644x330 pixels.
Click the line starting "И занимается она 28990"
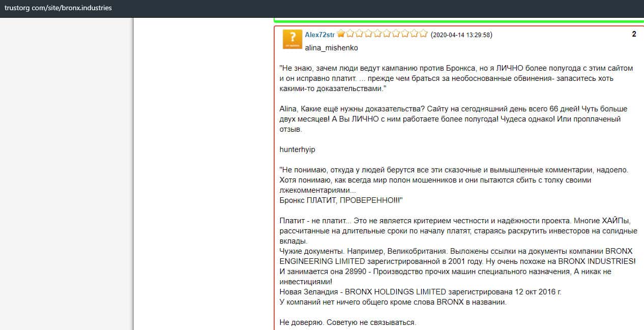tap(445, 272)
